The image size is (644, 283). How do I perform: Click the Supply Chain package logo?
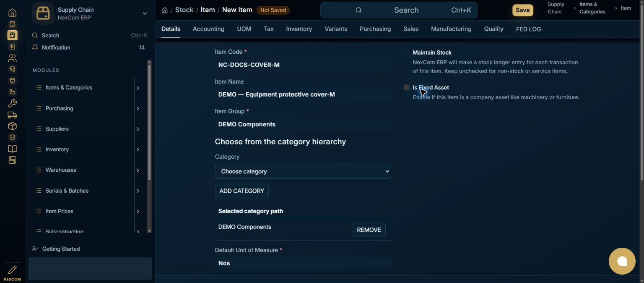tap(43, 13)
